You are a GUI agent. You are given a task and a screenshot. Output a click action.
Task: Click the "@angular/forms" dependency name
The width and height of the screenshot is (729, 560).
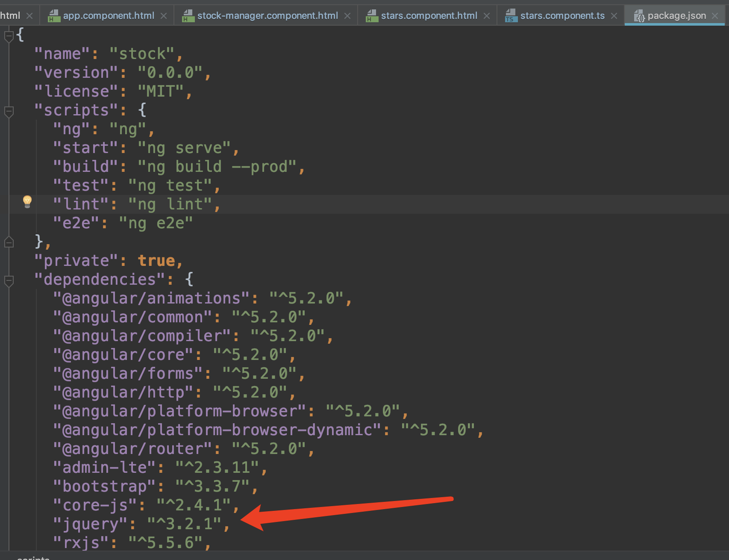[x=128, y=374]
